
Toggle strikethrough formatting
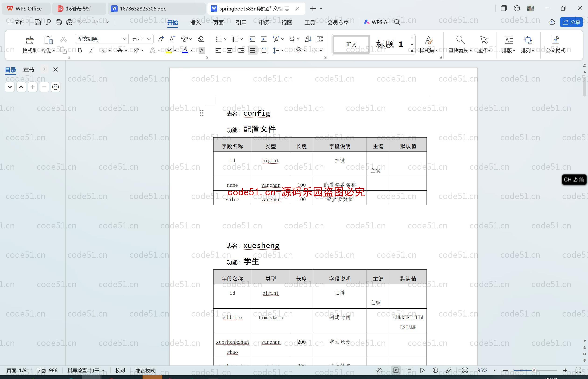120,50
